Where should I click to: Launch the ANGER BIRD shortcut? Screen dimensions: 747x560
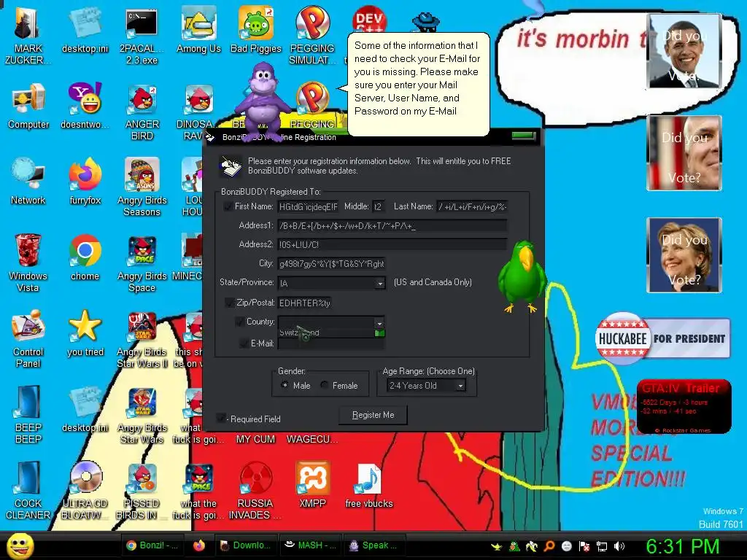click(x=142, y=111)
